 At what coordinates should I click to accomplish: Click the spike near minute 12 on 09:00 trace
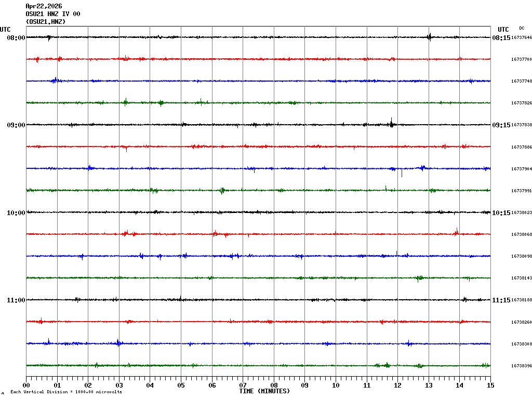(x=391, y=124)
